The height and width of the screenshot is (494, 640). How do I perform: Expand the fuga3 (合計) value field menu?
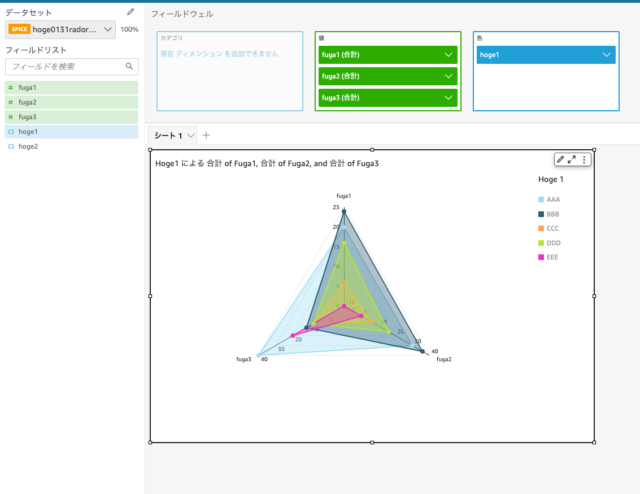[448, 98]
